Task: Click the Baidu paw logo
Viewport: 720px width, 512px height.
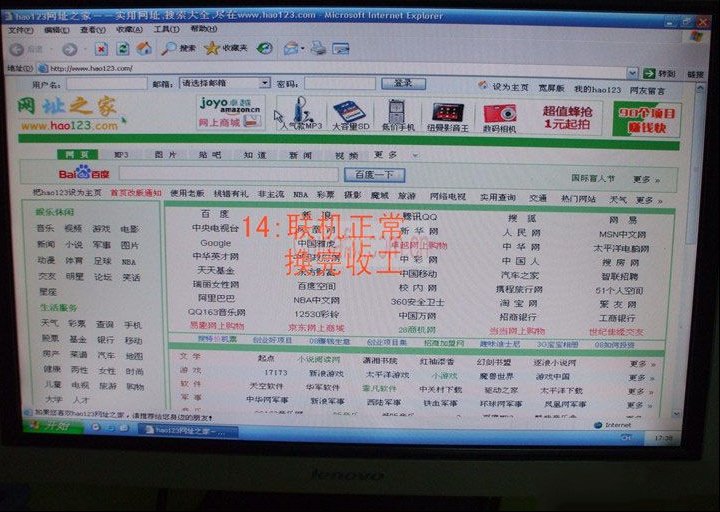Action: [84, 173]
